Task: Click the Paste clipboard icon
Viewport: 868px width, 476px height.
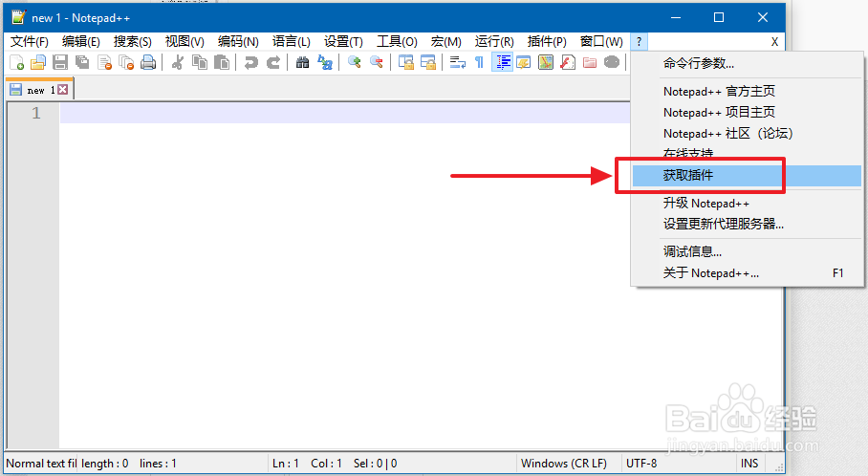Action: coord(222,62)
